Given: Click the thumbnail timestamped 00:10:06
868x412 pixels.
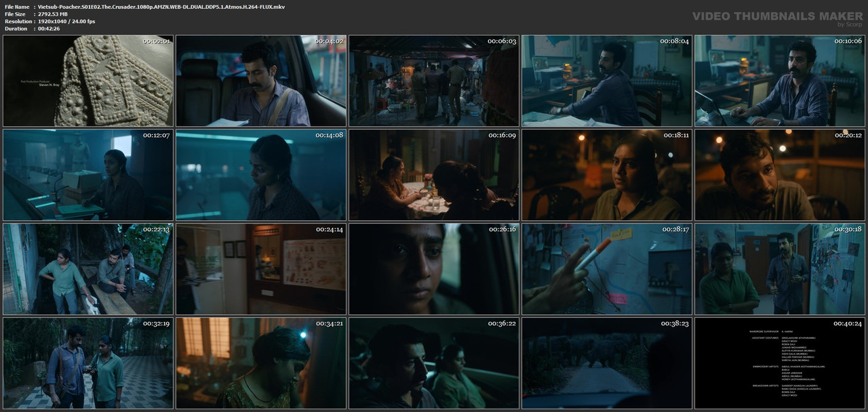Looking at the screenshot, I should (x=780, y=81).
